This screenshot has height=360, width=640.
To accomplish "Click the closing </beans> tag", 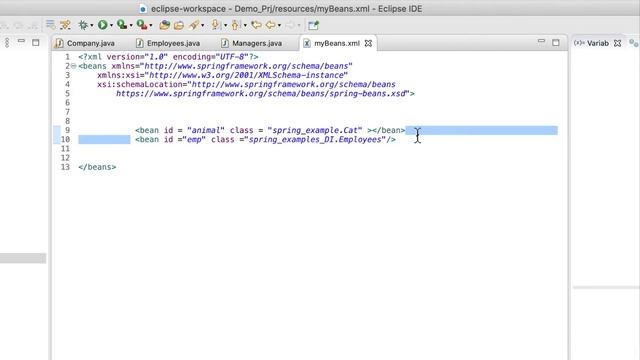I will point(97,167).
